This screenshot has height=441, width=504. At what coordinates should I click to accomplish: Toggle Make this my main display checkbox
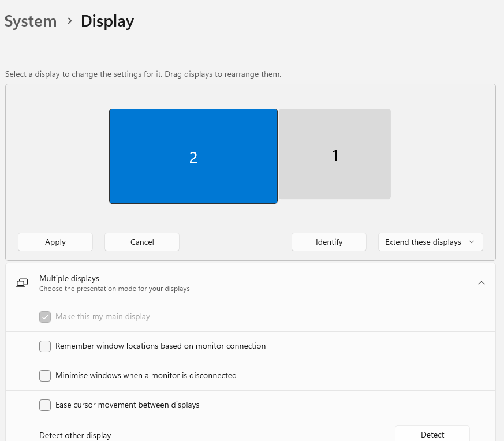coord(45,317)
